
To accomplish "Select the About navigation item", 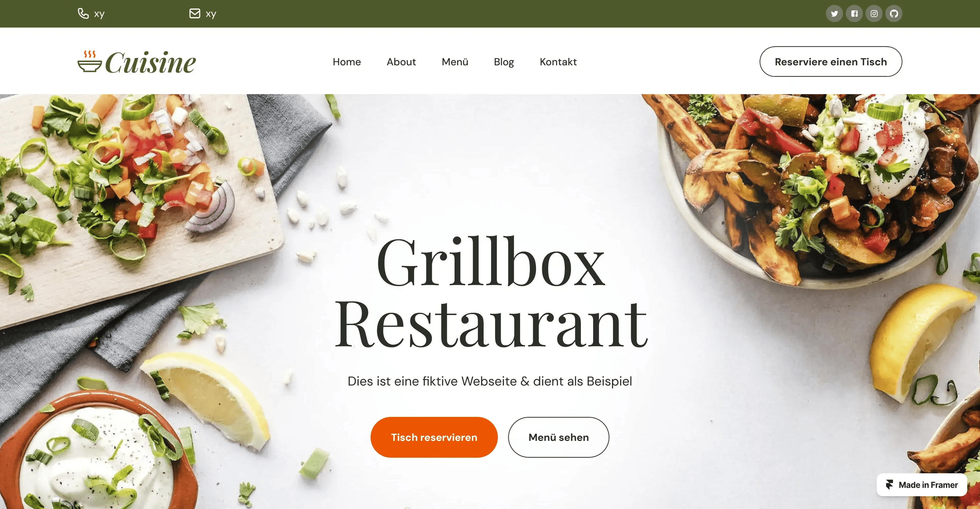I will (401, 61).
